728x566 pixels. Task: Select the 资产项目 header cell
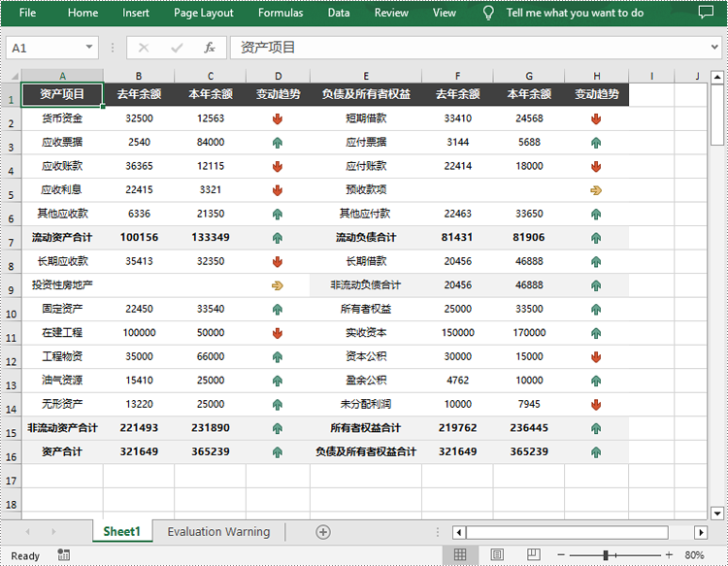62,94
